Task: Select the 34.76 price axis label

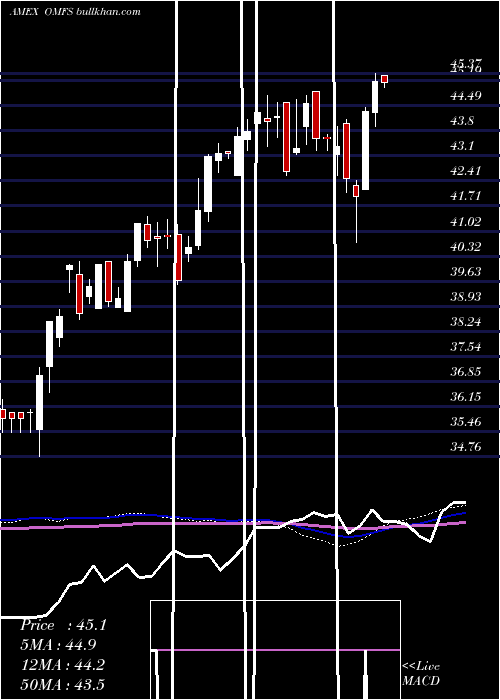Action: (466, 446)
